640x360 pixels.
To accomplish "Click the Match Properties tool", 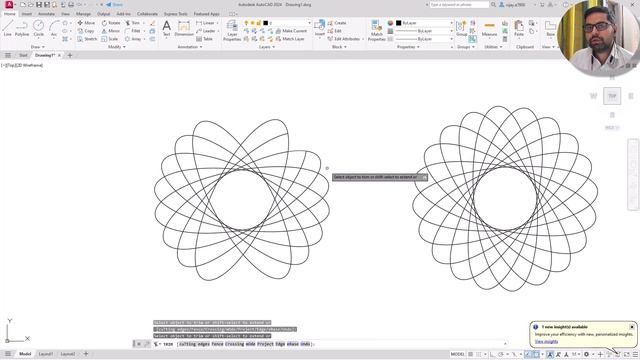I will (x=377, y=30).
